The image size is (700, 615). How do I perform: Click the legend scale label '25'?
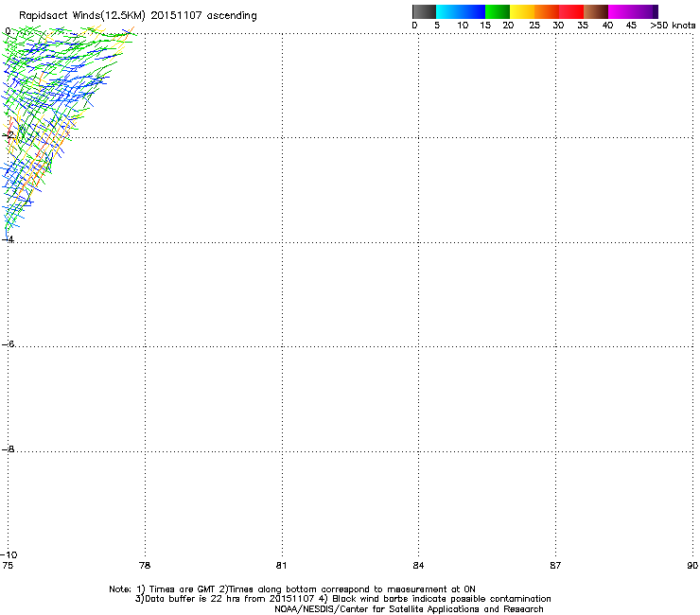tap(534, 26)
